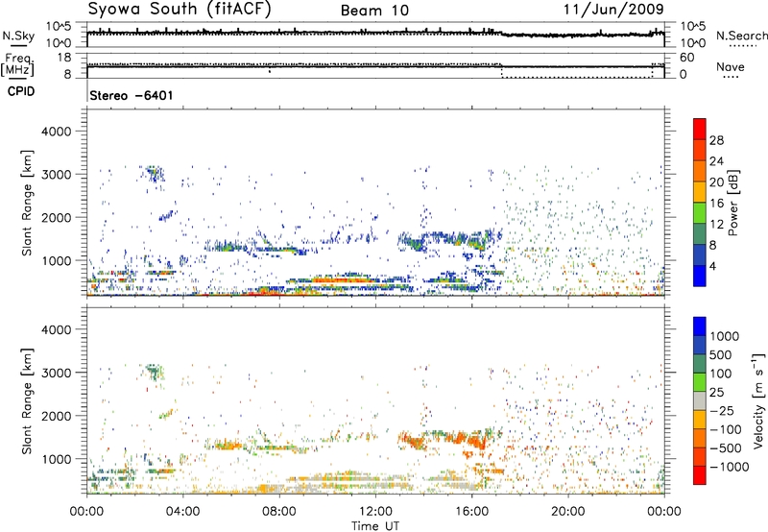Viewport: 768px width, 532px height.
Task: Click the '60' Nave axis tick label
Action: [x=686, y=58]
